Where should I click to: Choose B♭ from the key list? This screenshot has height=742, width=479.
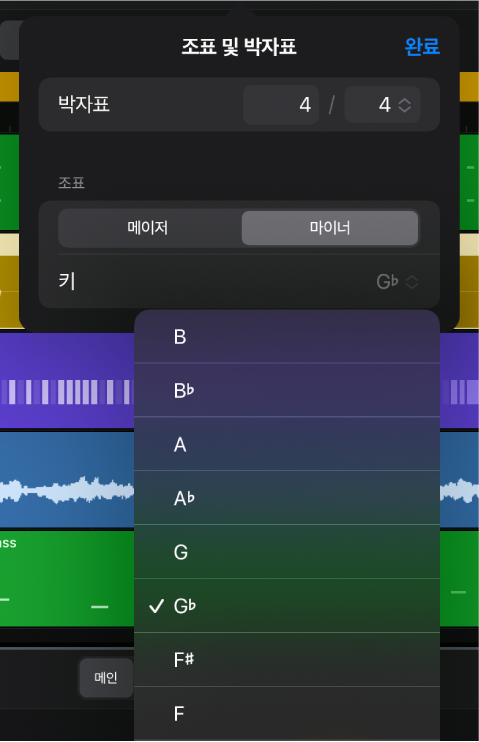point(287,390)
